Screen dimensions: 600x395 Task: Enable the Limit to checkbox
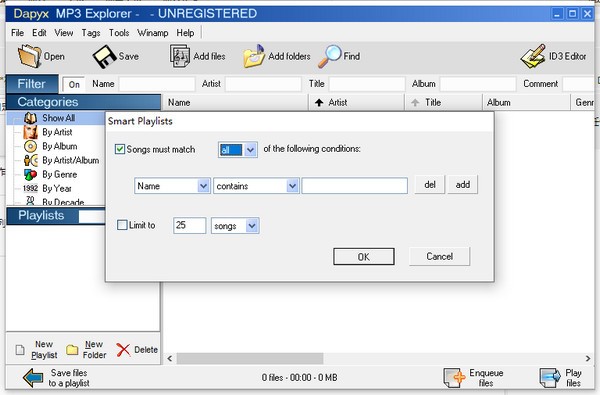pyautogui.click(x=122, y=225)
